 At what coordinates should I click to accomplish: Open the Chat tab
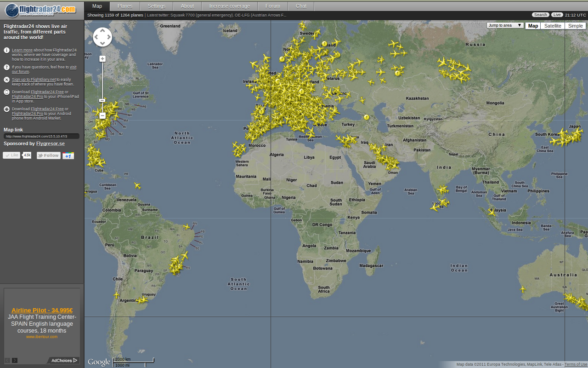[301, 6]
